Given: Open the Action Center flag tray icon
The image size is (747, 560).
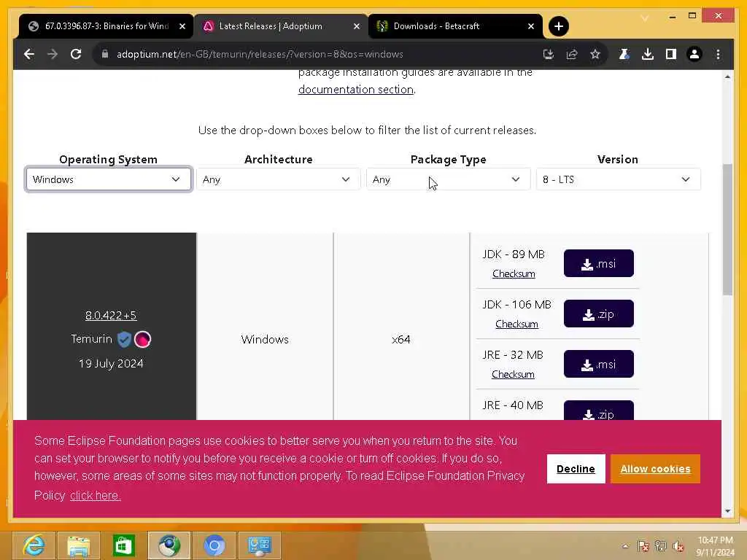Looking at the screenshot, I should click(643, 546).
